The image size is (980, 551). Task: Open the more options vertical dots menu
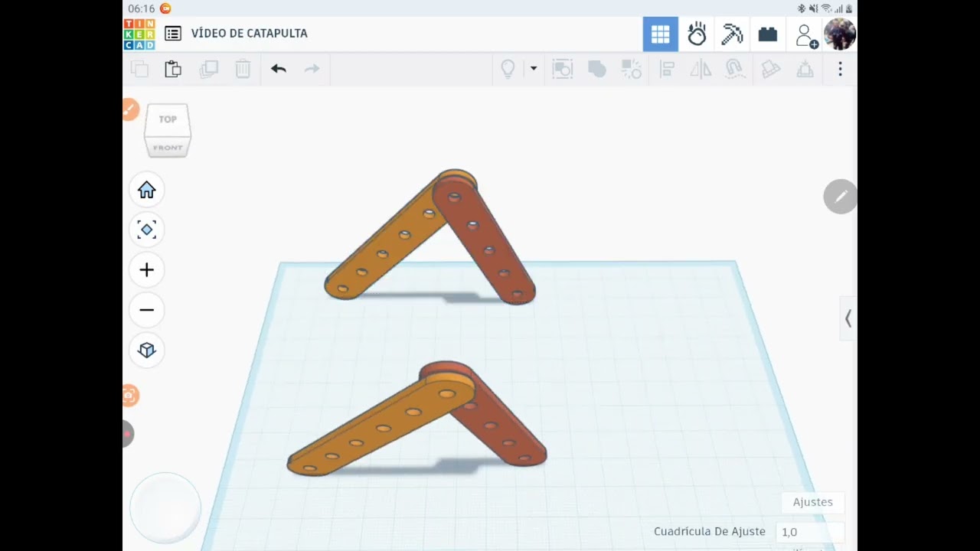(x=840, y=69)
